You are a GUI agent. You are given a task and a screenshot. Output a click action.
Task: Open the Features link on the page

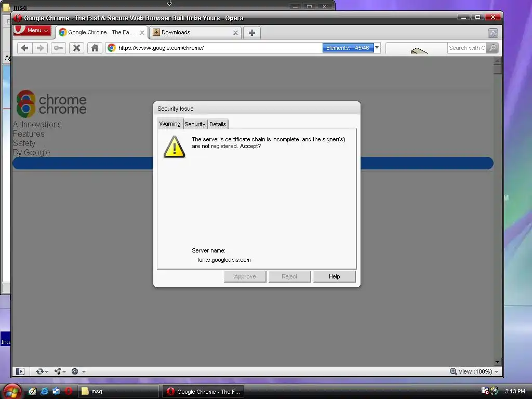coord(29,134)
